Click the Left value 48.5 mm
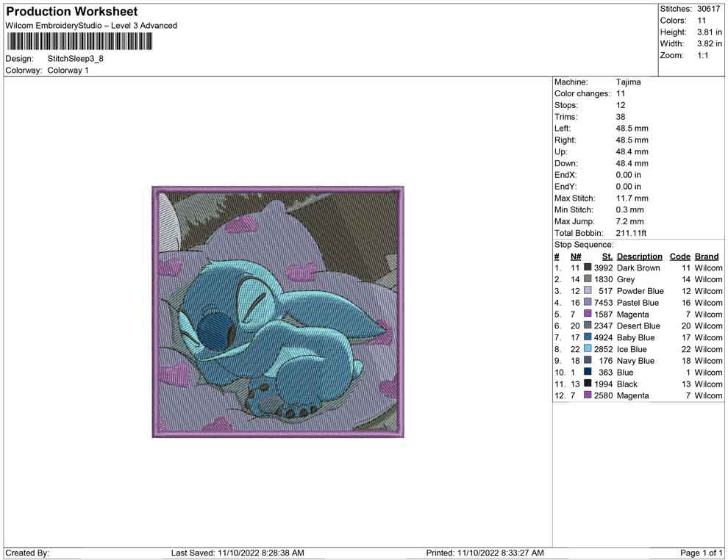 tap(632, 129)
